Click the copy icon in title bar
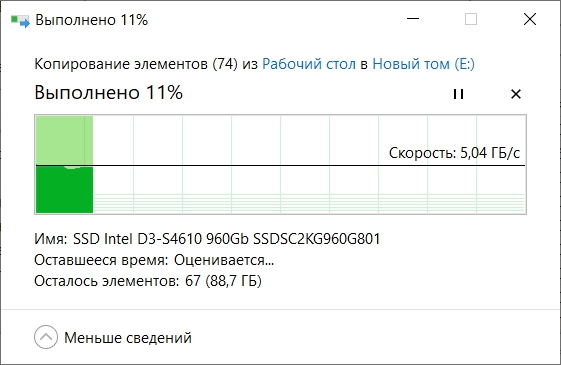The height and width of the screenshot is (365, 561). (x=20, y=20)
